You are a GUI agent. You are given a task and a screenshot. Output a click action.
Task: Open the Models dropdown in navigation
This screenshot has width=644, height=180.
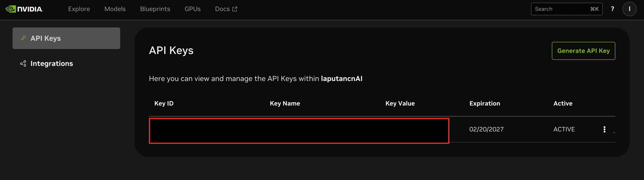tap(115, 9)
